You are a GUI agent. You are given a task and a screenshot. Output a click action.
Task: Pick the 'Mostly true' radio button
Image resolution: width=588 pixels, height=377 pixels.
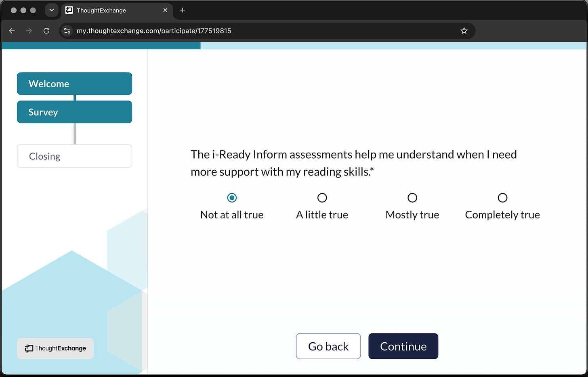tap(412, 198)
